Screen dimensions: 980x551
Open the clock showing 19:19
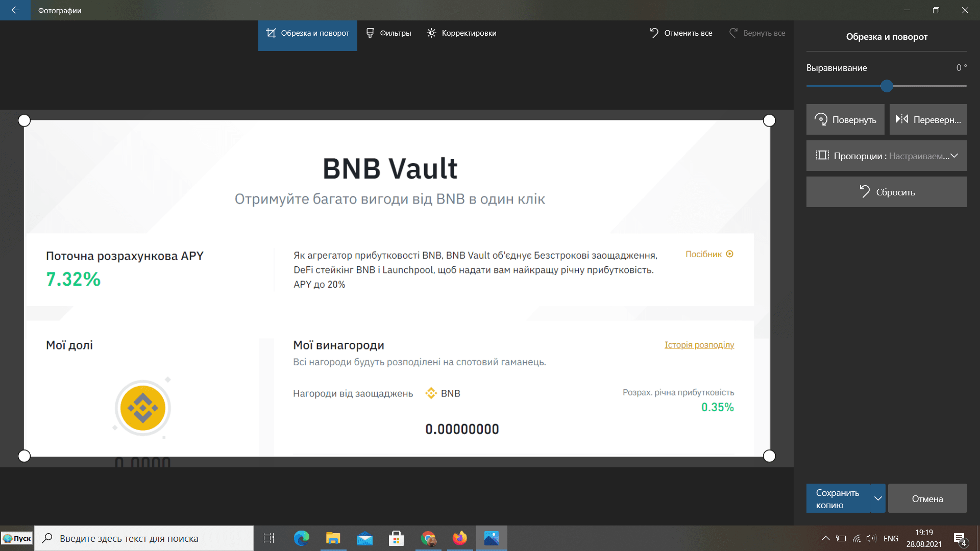point(924,538)
